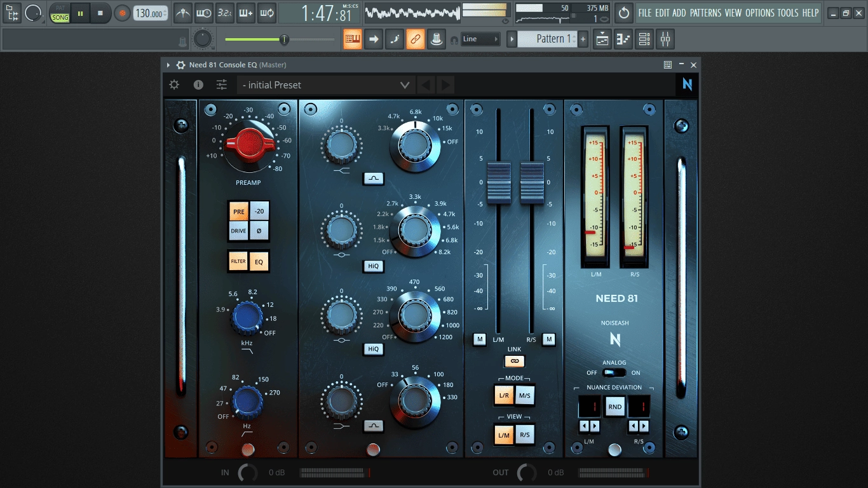Set VIEW to R/S
This screenshot has width=868, height=488.
[x=525, y=435]
